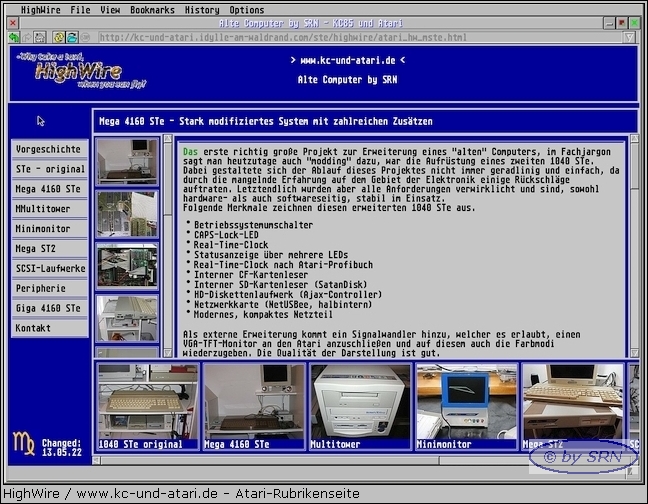Click the greyed stop icon

(x=85, y=38)
